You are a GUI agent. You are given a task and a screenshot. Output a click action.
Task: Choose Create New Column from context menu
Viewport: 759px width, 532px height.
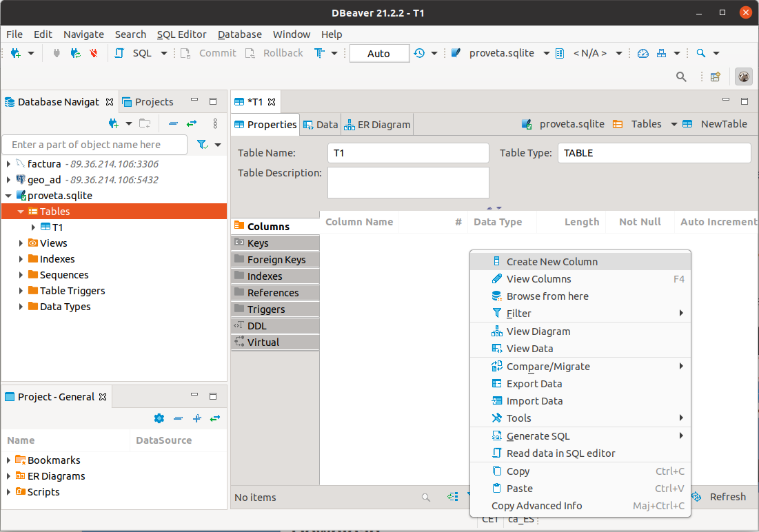551,262
